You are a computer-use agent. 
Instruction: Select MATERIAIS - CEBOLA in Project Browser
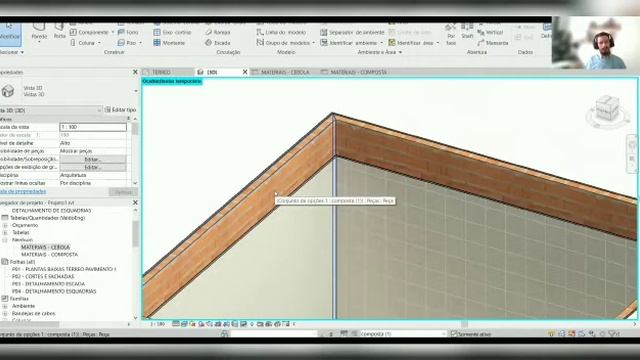45,247
